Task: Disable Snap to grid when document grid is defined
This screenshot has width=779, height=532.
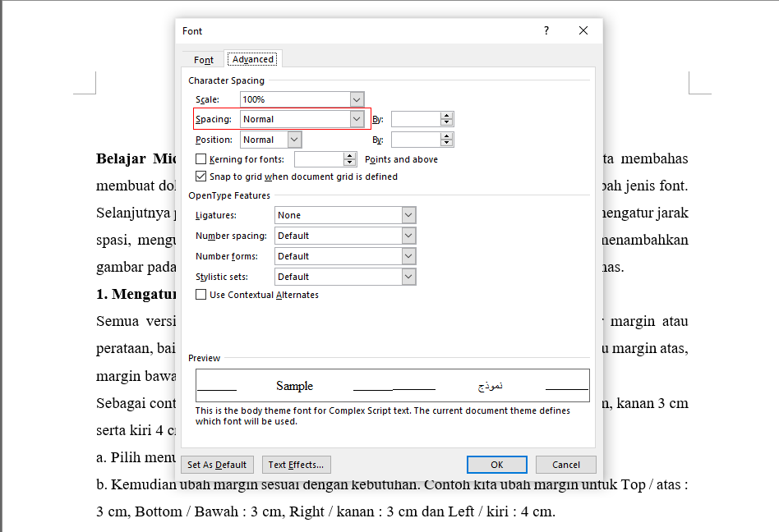Action: 201,176
